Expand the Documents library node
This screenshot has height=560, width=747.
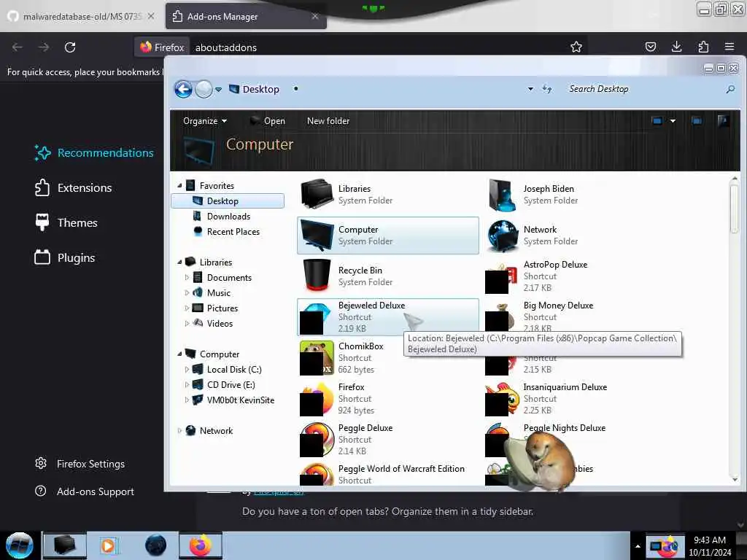187,278
